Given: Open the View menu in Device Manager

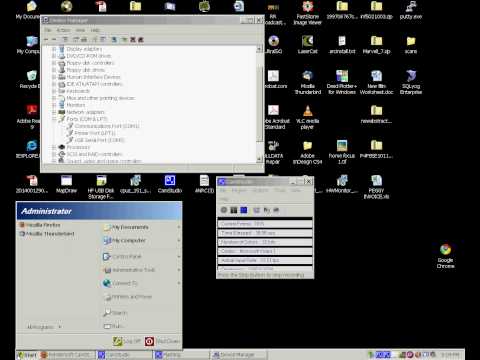Looking at the screenshot, I should (x=80, y=30).
